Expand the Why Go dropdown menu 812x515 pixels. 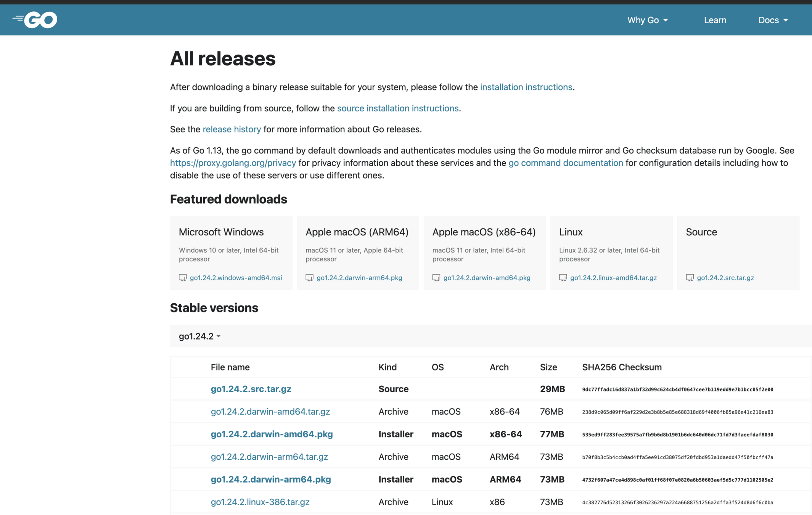(x=647, y=20)
